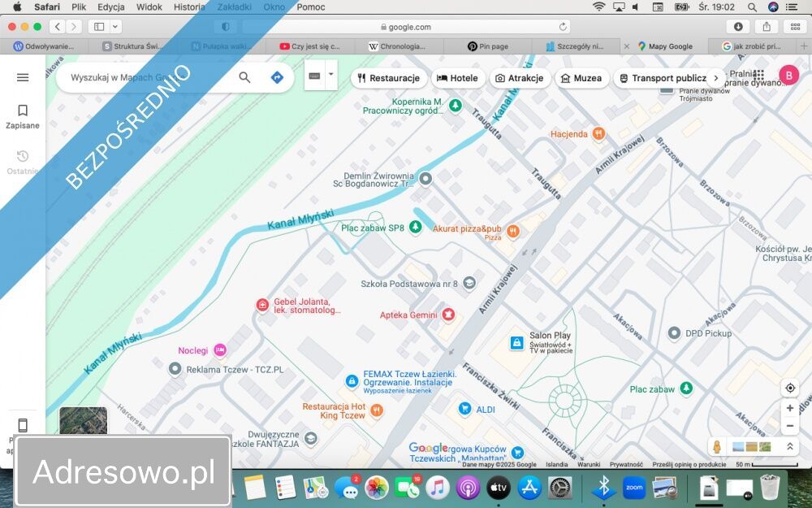Screen dimensions: 812x508
Task: Click the FEMAX Tczew shop marker
Action: 352,381
